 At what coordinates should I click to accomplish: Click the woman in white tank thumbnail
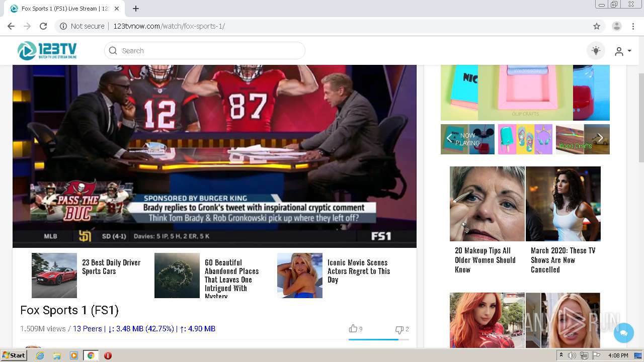pos(563,204)
